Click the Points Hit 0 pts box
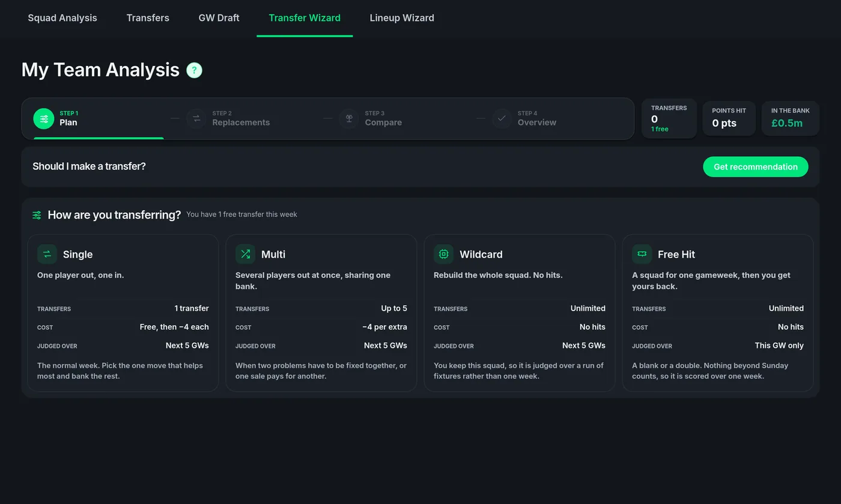 point(729,118)
